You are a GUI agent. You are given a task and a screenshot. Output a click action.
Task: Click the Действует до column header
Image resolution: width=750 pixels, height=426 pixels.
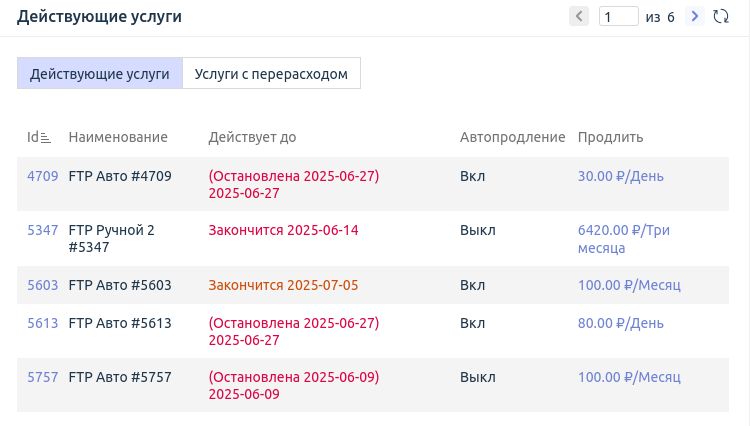[x=252, y=137]
